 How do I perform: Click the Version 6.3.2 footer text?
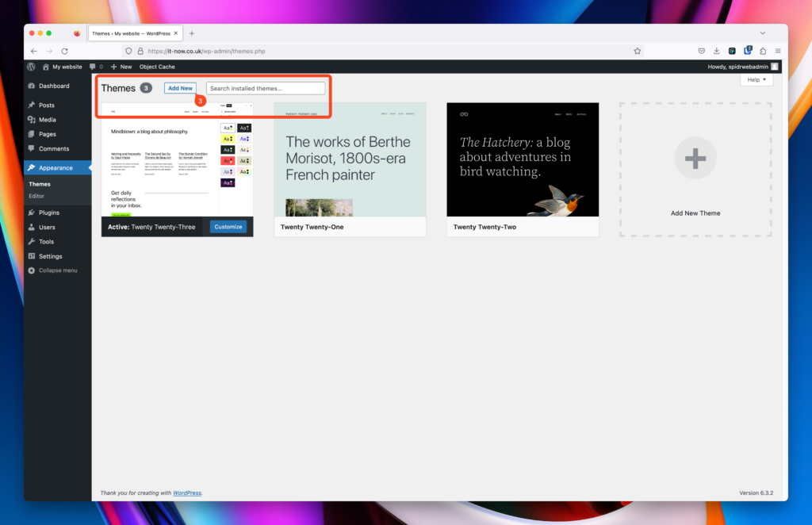pos(756,493)
